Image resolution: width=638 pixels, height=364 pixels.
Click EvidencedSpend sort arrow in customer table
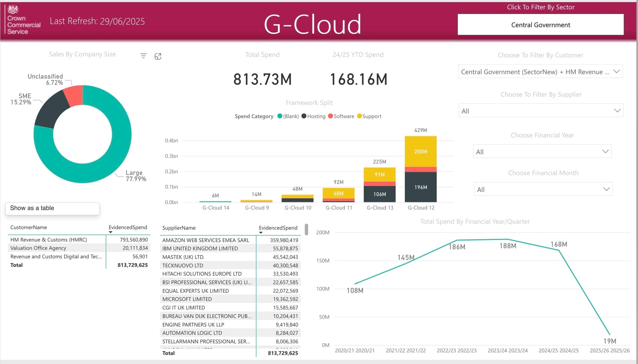(x=110, y=232)
